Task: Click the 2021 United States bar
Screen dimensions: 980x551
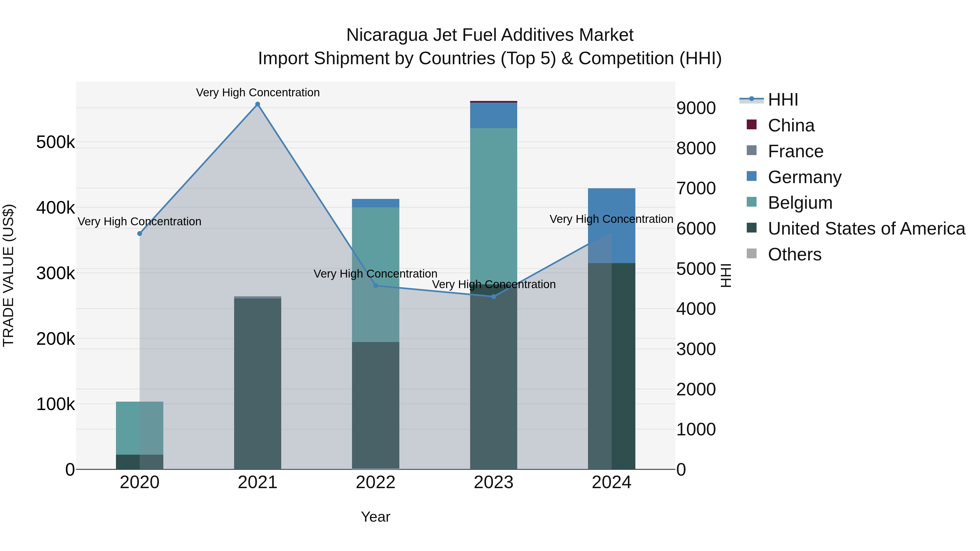Action: click(258, 384)
